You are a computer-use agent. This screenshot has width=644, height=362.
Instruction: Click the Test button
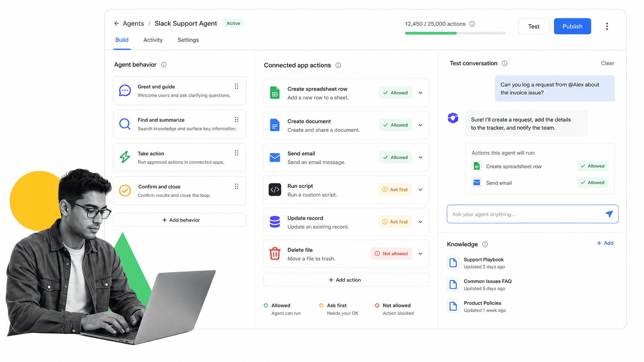[x=534, y=26]
